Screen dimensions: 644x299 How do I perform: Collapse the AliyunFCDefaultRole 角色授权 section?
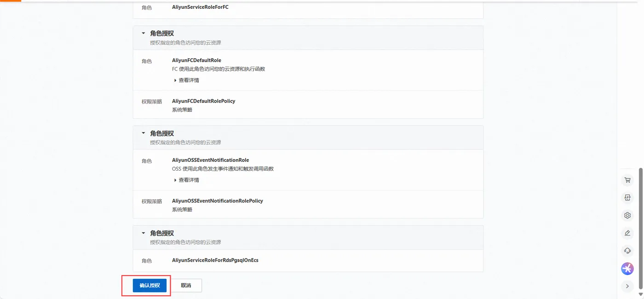(144, 34)
